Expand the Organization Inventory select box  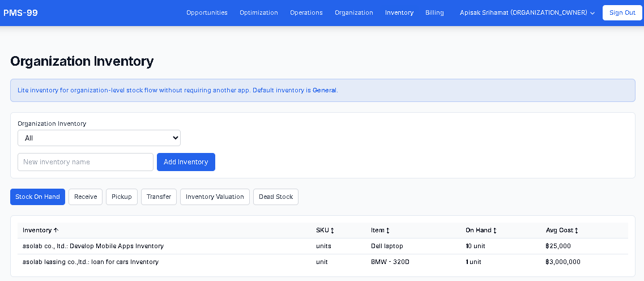coord(99,138)
